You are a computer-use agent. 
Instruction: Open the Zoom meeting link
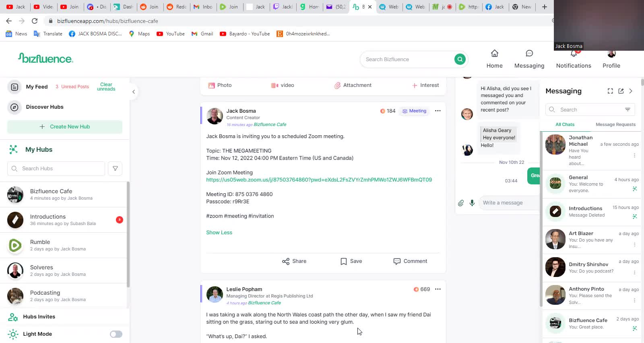pos(319,180)
